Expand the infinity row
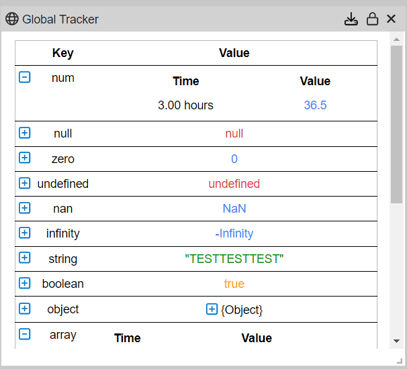This screenshot has width=407, height=369. [x=25, y=233]
